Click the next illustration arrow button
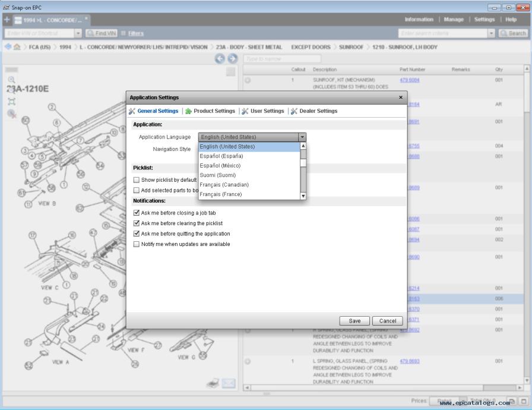 click(232, 58)
